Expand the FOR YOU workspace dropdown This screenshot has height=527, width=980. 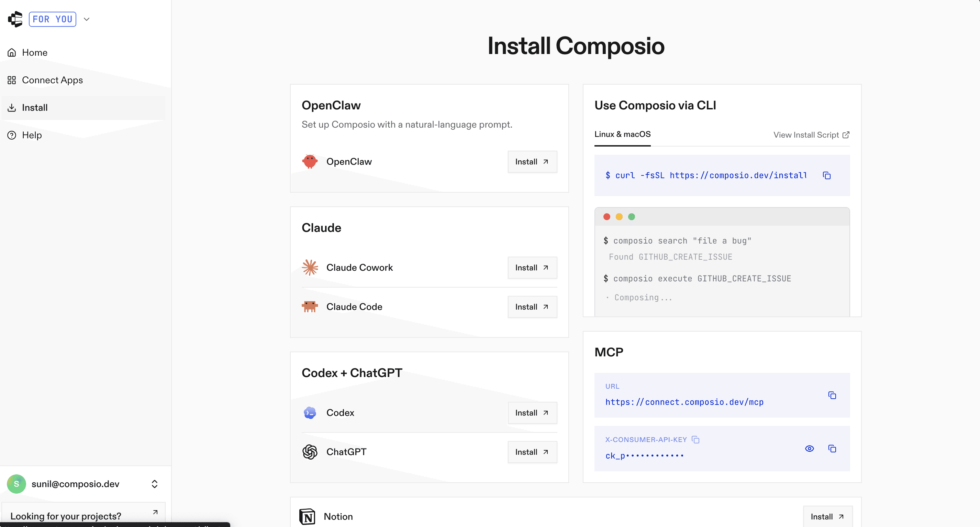click(x=86, y=19)
